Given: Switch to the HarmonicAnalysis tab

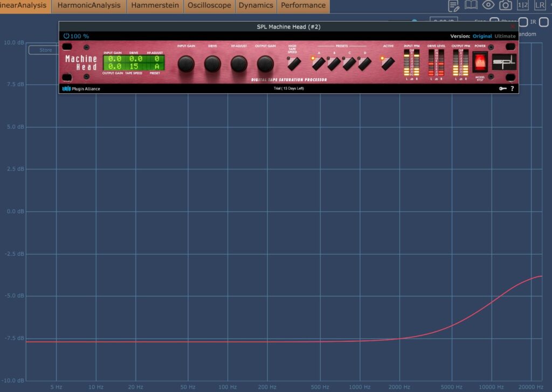Looking at the screenshot, I should pyautogui.click(x=89, y=6).
